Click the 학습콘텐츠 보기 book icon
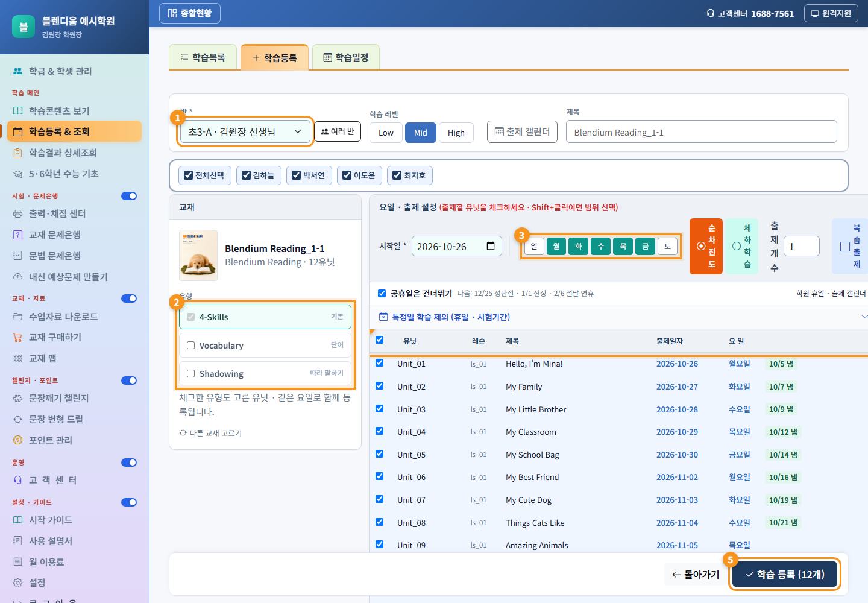The height and width of the screenshot is (603, 868). point(18,111)
